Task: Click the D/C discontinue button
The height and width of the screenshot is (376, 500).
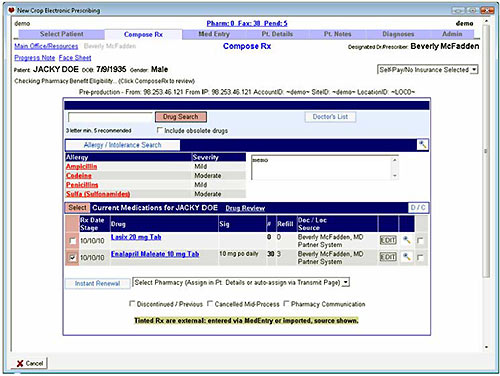Action: point(418,208)
